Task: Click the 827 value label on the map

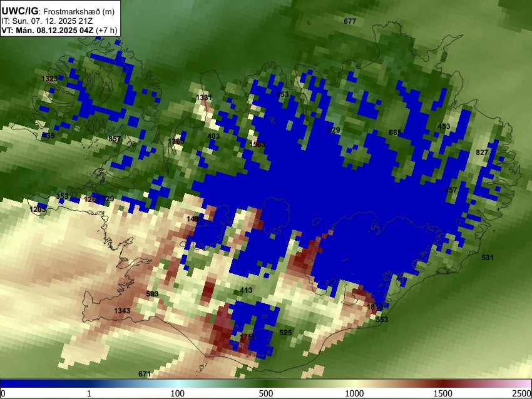Action: [x=482, y=153]
